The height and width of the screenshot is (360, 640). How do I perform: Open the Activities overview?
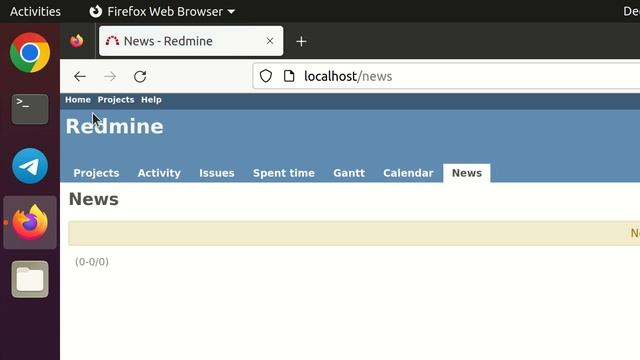click(35, 11)
